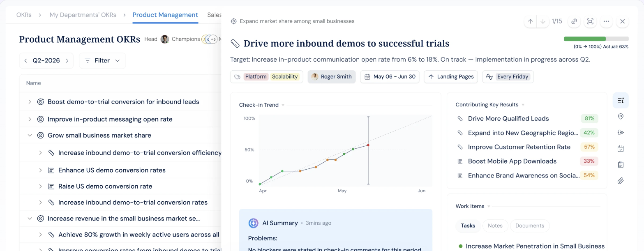
Task: Click objective icon of Boost demo-to-trial conversion
Action: 41,101
